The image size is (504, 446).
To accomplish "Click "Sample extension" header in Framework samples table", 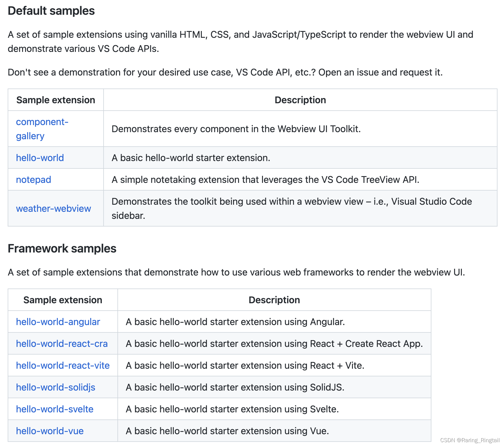I will point(63,300).
